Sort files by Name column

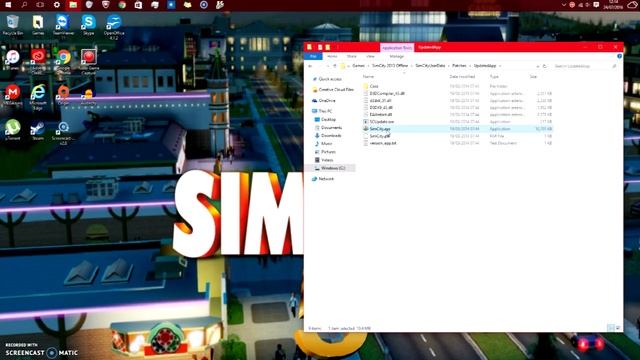[368, 76]
